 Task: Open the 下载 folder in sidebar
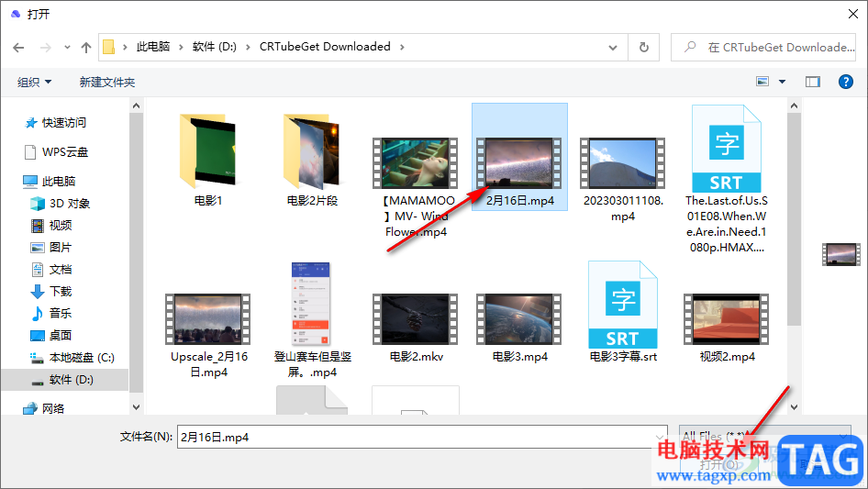51,292
